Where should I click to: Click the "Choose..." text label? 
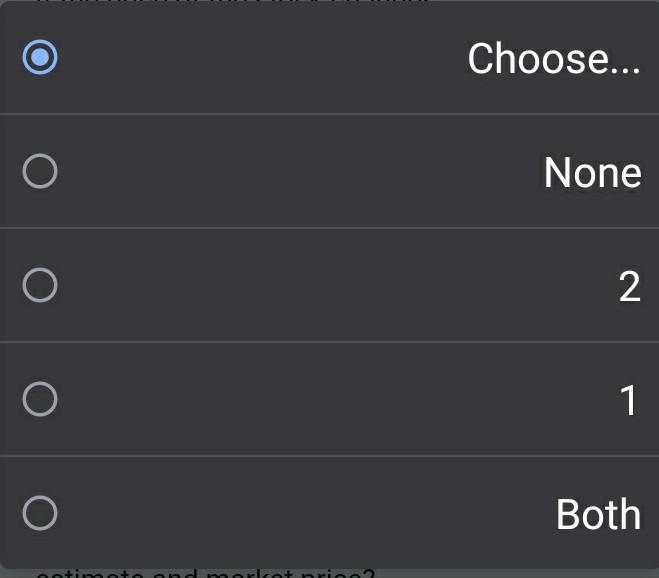pyautogui.click(x=553, y=59)
